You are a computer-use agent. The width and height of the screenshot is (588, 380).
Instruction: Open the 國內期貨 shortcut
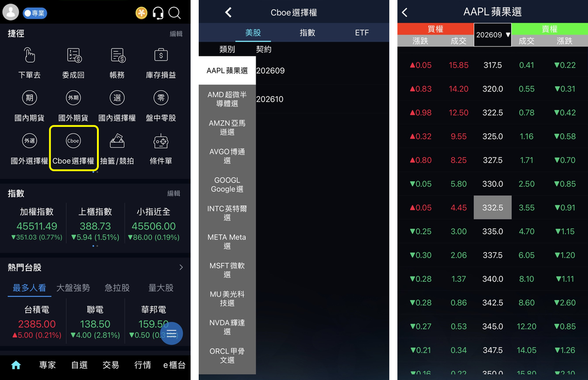[x=29, y=106]
